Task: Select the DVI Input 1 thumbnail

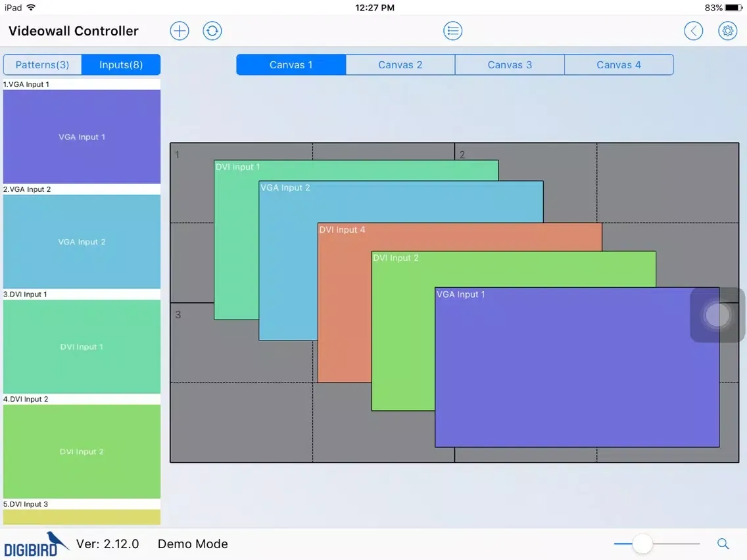Action: 82,347
